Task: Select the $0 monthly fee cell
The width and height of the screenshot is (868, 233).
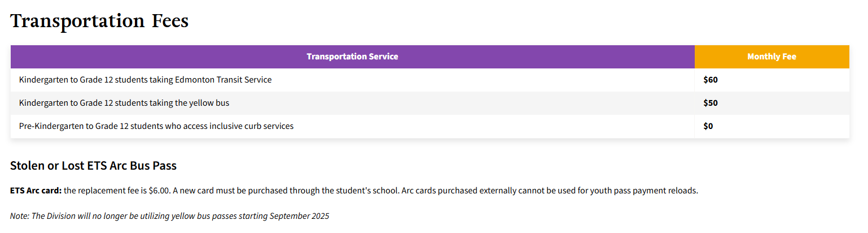Action: pyautogui.click(x=708, y=126)
